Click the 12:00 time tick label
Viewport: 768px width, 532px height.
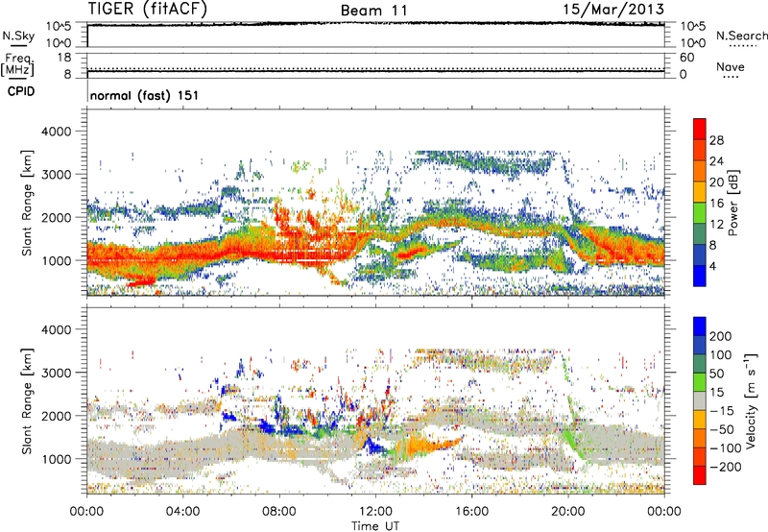[x=375, y=512]
